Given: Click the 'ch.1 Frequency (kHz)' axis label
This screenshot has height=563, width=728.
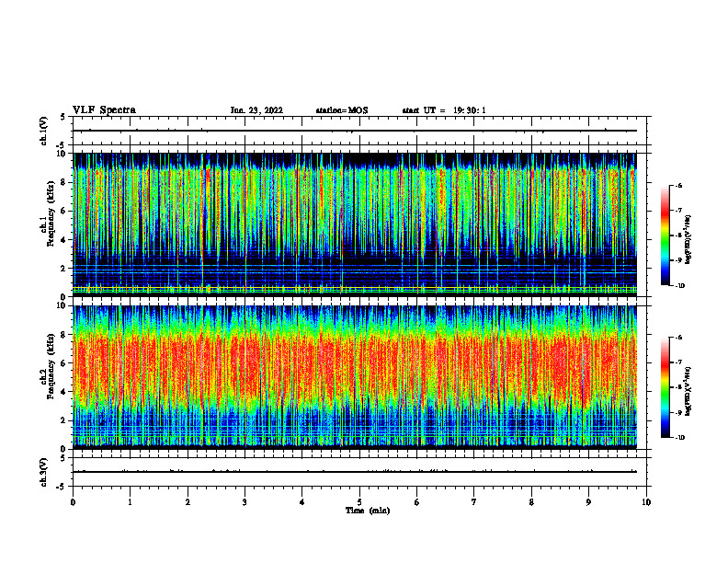Looking at the screenshot, I should 47,213.
